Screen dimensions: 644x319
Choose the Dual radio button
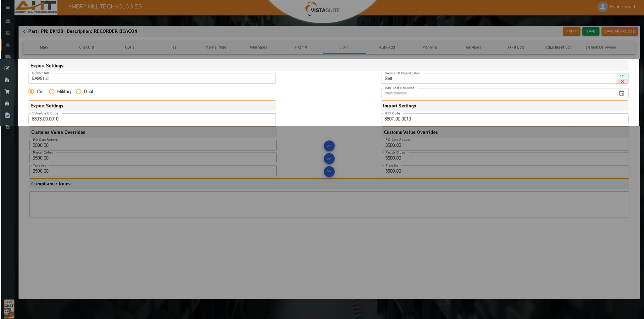tap(79, 92)
